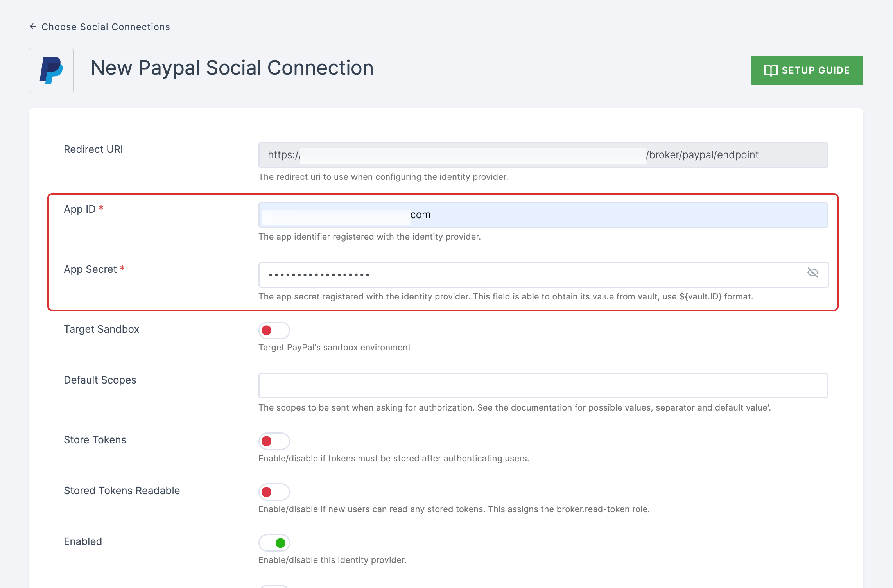Image resolution: width=893 pixels, height=588 pixels.
Task: Switch on Stored Tokens Readable toggle
Action: pyautogui.click(x=274, y=492)
